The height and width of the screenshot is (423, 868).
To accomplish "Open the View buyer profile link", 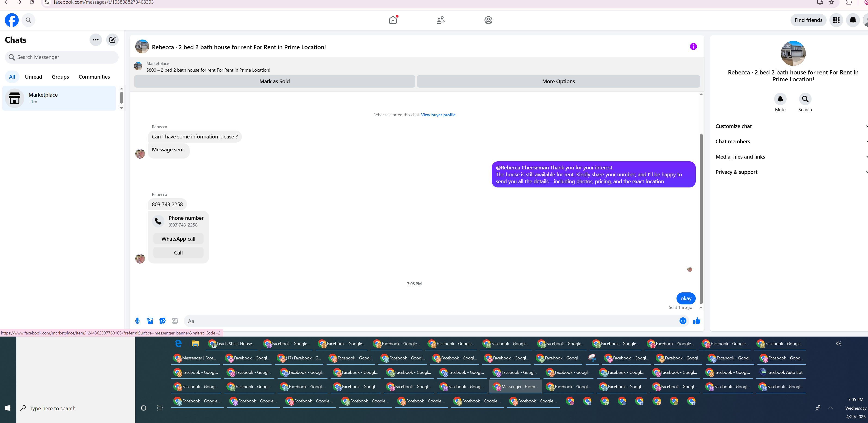I will pos(438,115).
